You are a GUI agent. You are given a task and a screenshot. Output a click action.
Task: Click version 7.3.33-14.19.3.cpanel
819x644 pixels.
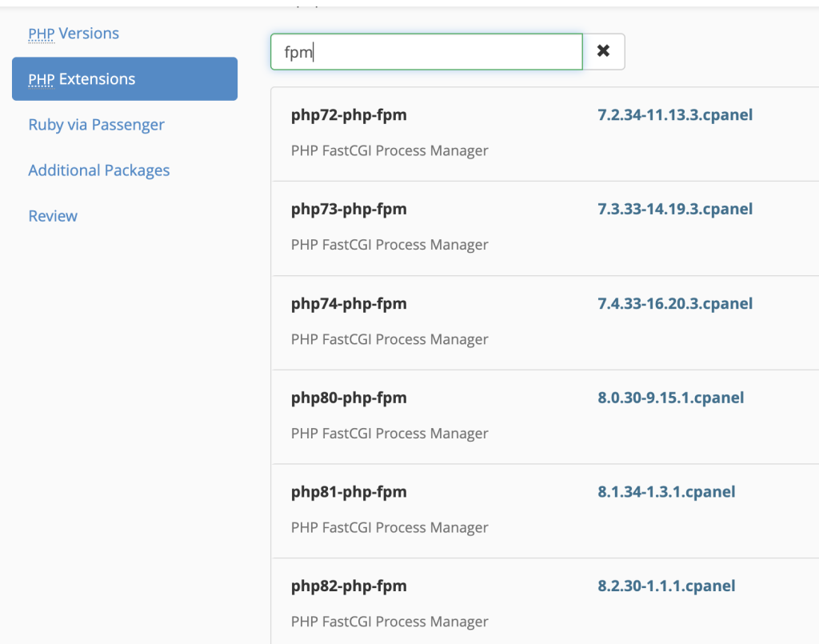pos(675,210)
